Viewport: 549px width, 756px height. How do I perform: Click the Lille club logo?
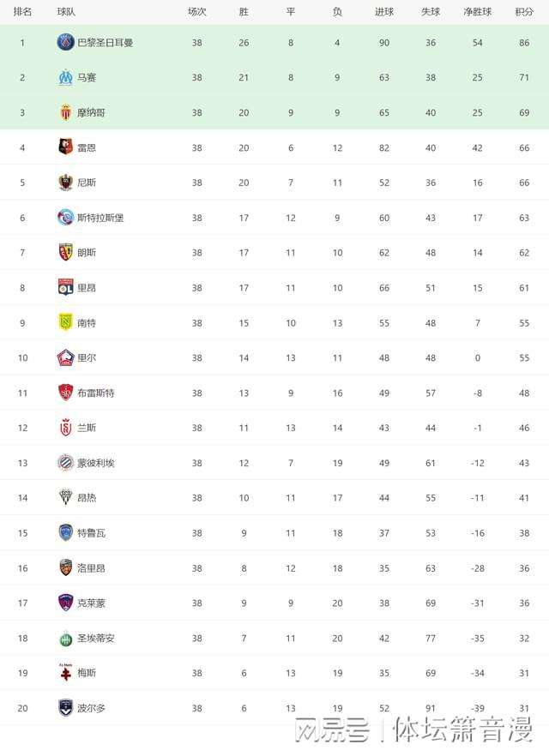[65, 357]
